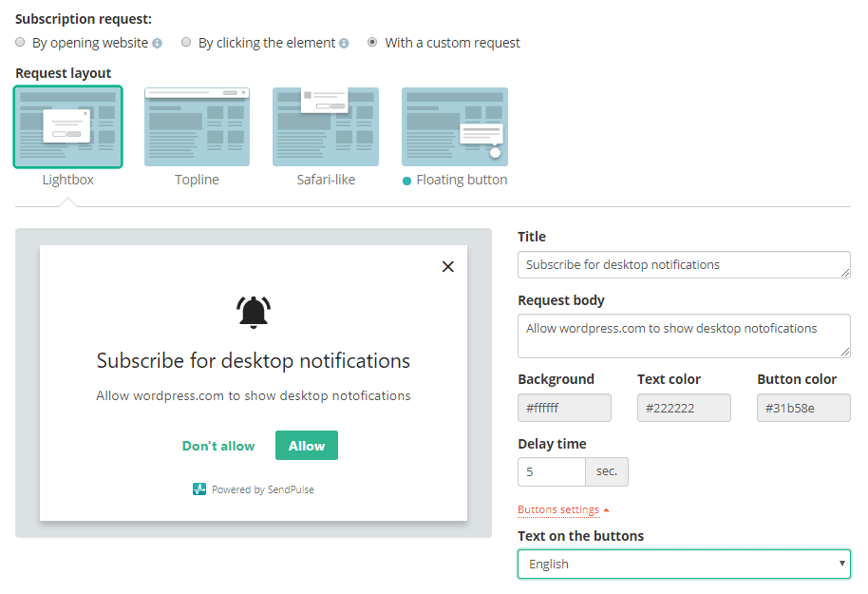Click into the Title text field
The height and width of the screenshot is (594, 868).
pyautogui.click(x=684, y=265)
